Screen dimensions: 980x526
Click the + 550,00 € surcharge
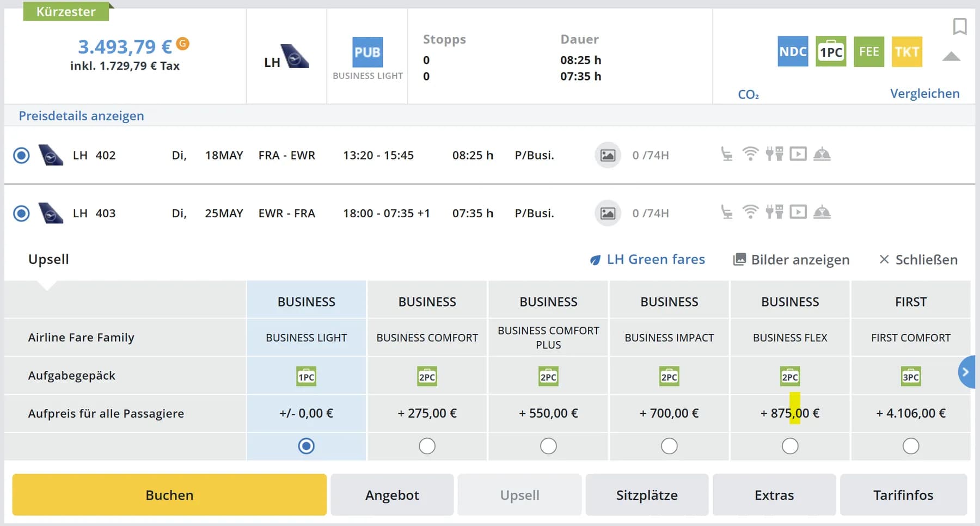(548, 413)
